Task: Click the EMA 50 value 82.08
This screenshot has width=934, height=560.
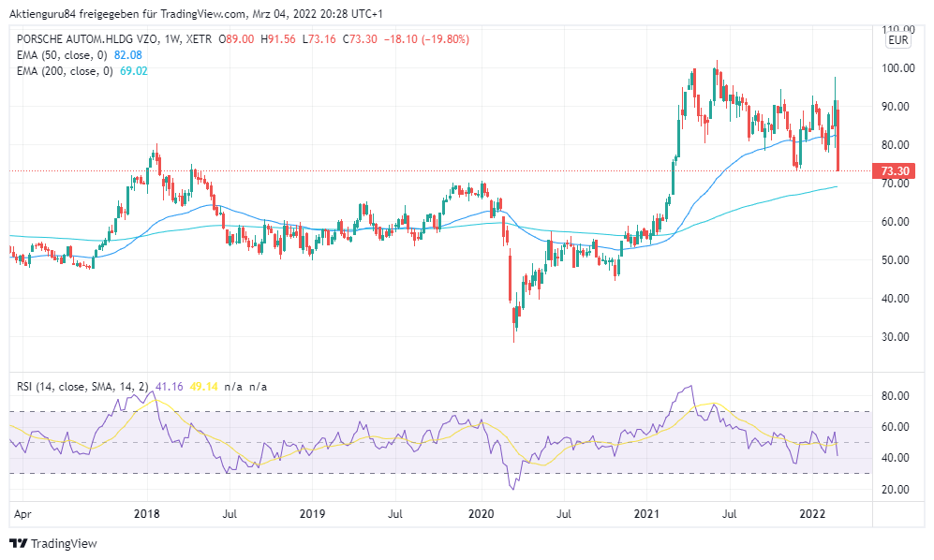Action: click(x=128, y=55)
